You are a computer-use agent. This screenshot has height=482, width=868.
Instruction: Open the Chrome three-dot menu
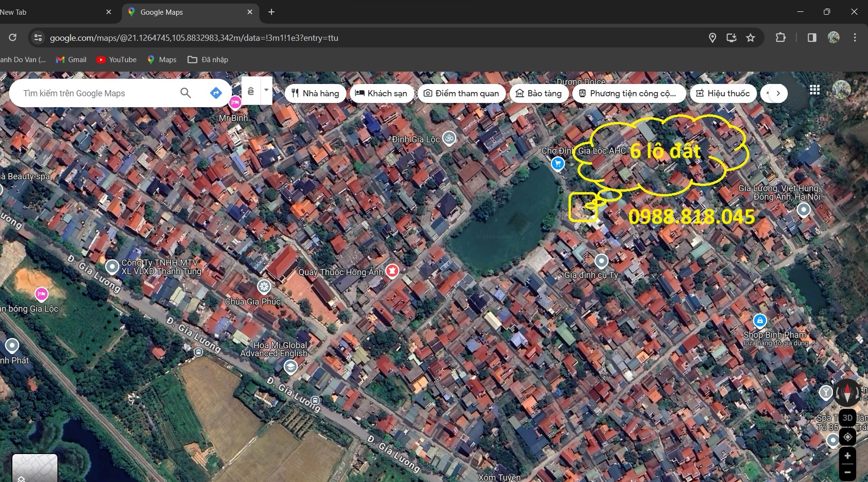click(x=855, y=38)
